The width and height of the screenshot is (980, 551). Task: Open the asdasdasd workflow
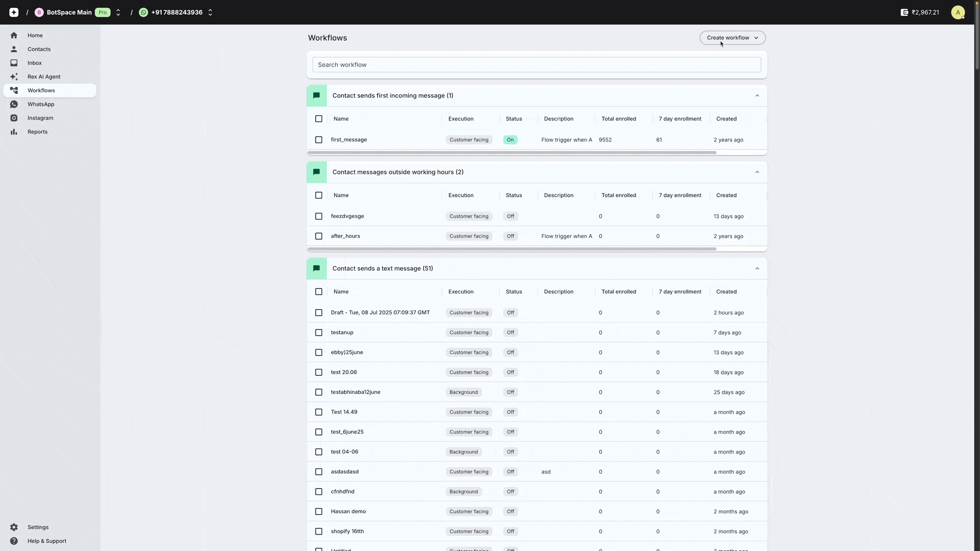(344, 472)
